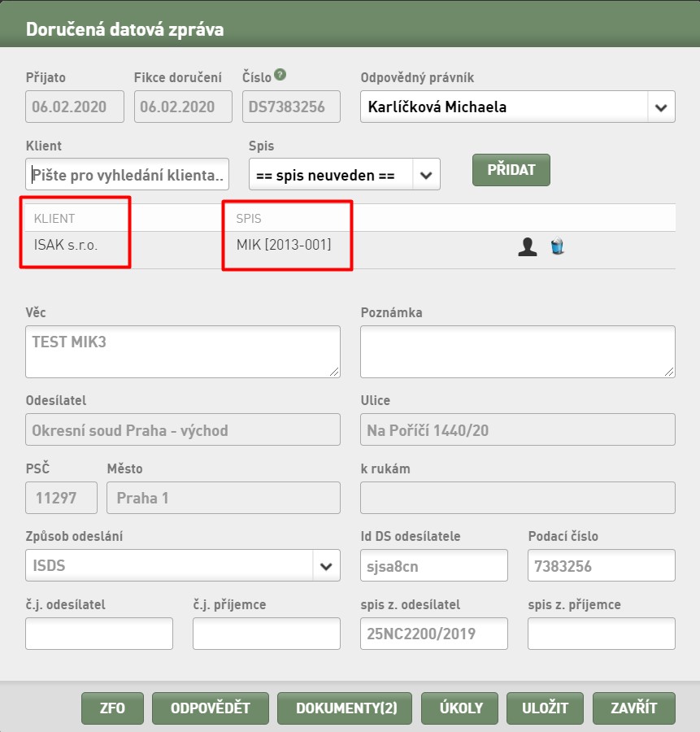
Task: Click the č.j. odesílatel input field
Action: click(x=99, y=634)
